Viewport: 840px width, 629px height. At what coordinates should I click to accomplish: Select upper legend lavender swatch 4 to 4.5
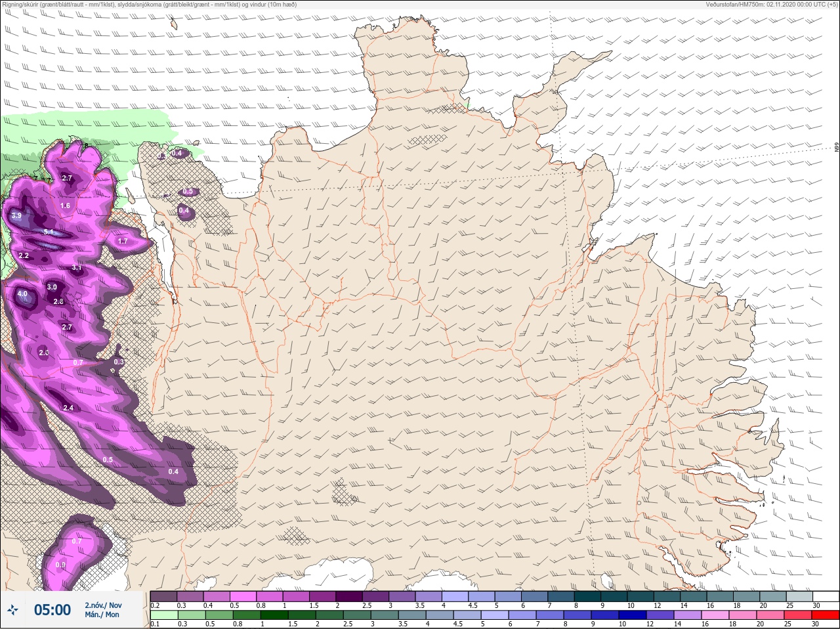(x=455, y=596)
